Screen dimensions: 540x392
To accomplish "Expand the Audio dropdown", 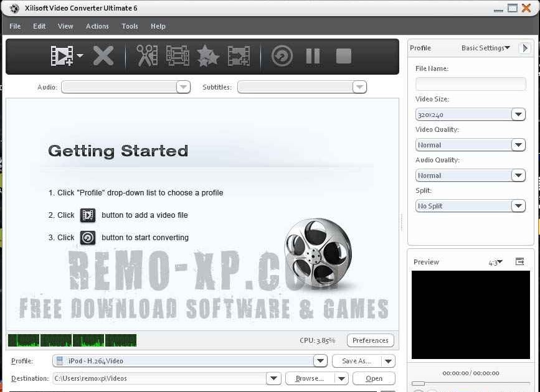I will pos(183,87).
